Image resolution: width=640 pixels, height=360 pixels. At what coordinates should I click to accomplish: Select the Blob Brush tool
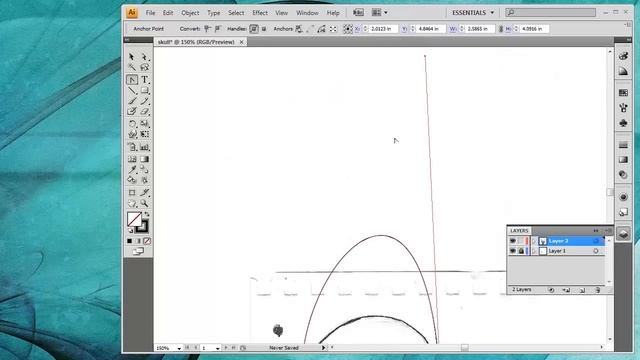(132, 111)
